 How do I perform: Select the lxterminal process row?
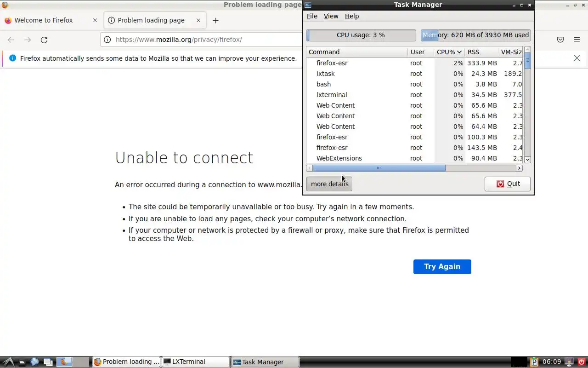click(415, 95)
